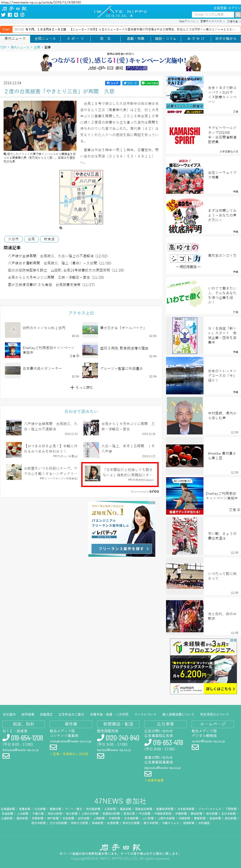Image resolution: width=241 pixels, height=868 pixels.
Task: Open the Webアルバム link in the top bar
Action: (187, 21)
